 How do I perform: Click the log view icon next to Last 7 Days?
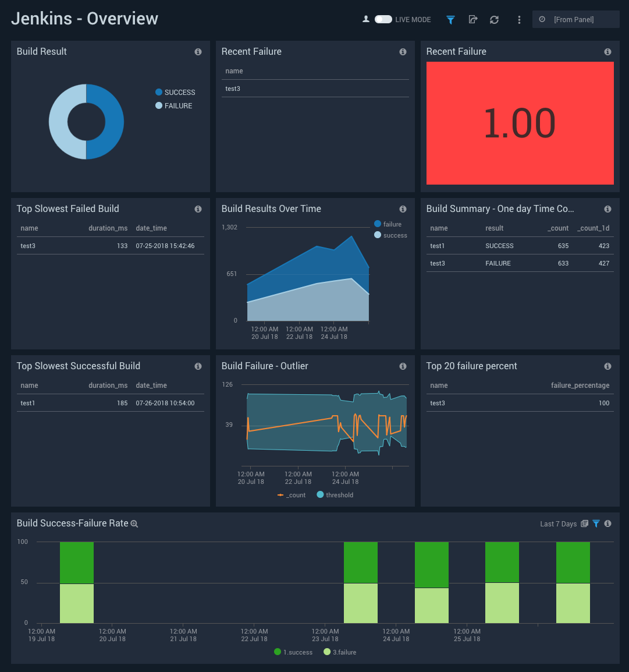point(585,524)
